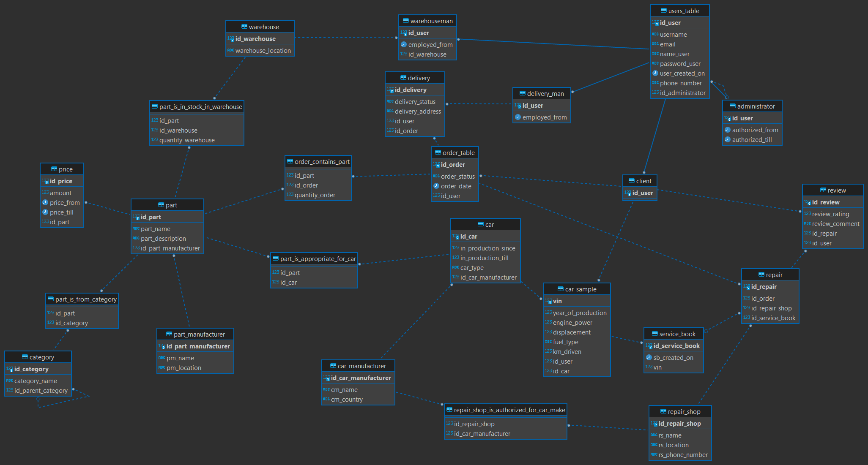Click the table icon beside warehouse title
Screen dimensions: 868x465
244,27
